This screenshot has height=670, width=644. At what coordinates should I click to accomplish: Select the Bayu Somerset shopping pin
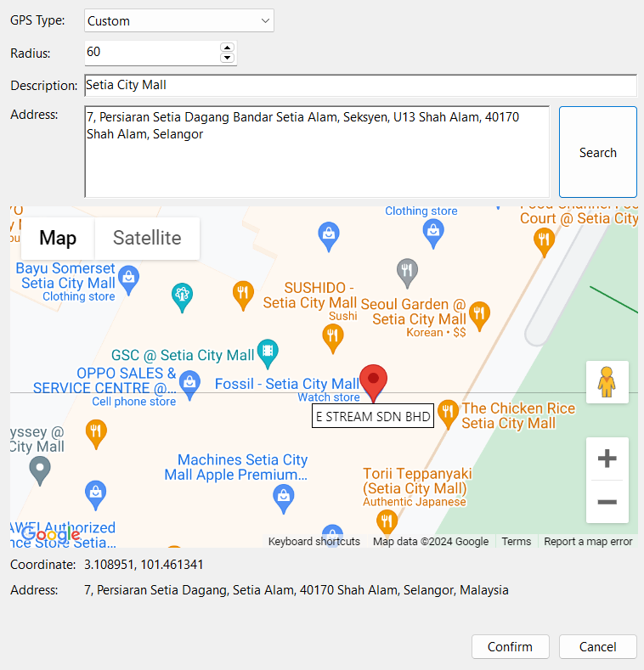[x=128, y=280]
